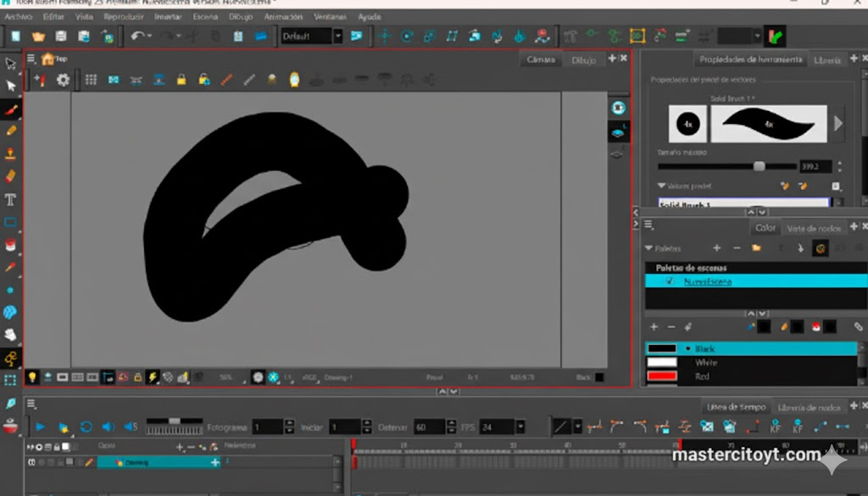Image resolution: width=868 pixels, height=496 pixels.
Task: Select the Brush tool in left toolbar
Action: pyautogui.click(x=11, y=109)
